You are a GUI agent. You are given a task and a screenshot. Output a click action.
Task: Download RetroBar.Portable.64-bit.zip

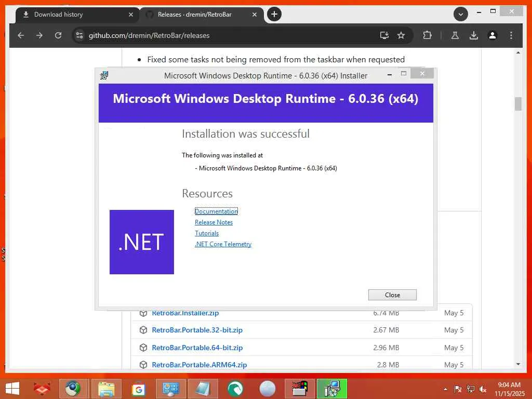pyautogui.click(x=197, y=348)
